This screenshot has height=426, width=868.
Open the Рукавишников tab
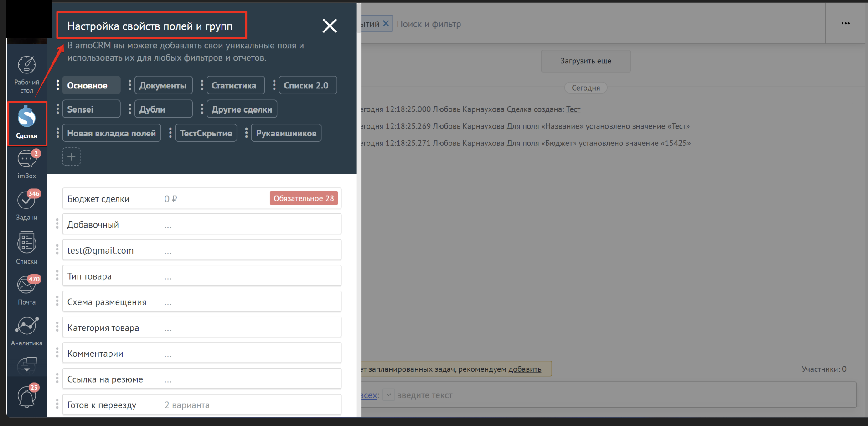286,133
